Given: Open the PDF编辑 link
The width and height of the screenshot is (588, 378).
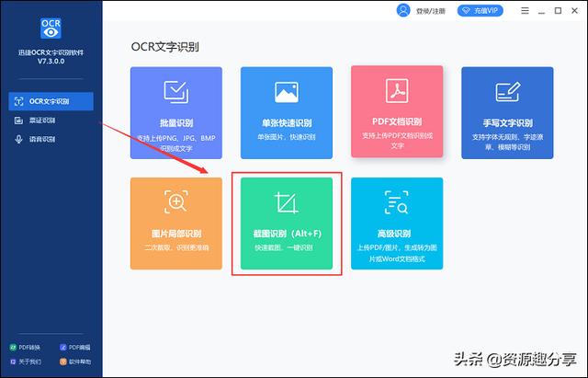Looking at the screenshot, I should [x=75, y=348].
